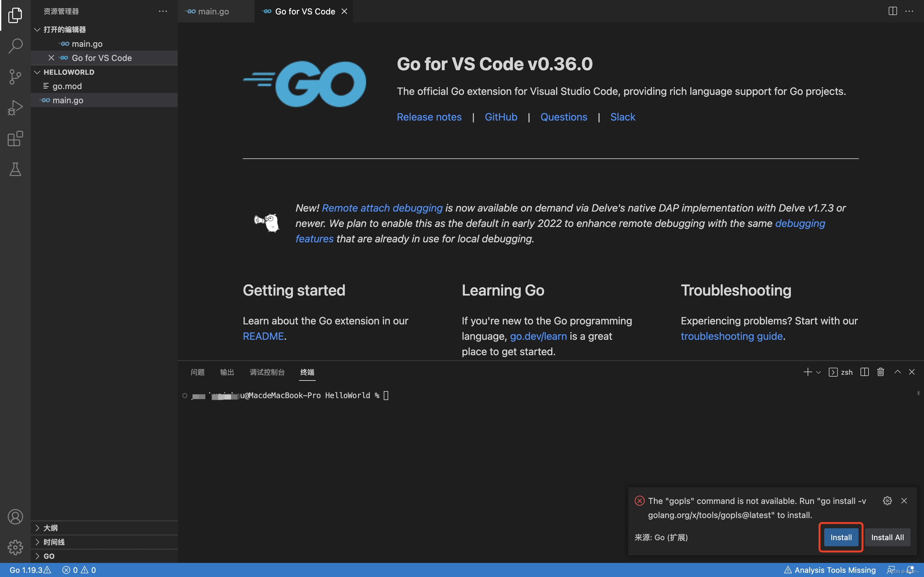The width and height of the screenshot is (924, 577).
Task: Open the Extensions view
Action: [15, 138]
